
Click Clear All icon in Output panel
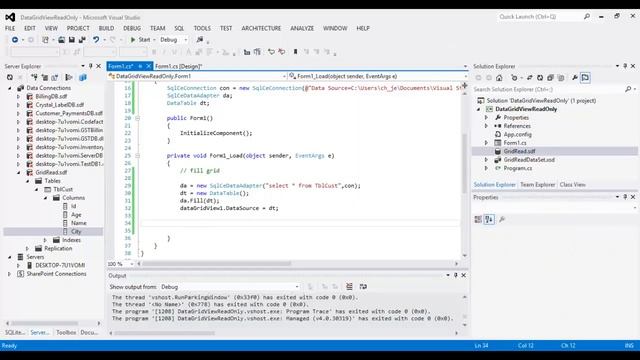pyautogui.click(x=349, y=287)
